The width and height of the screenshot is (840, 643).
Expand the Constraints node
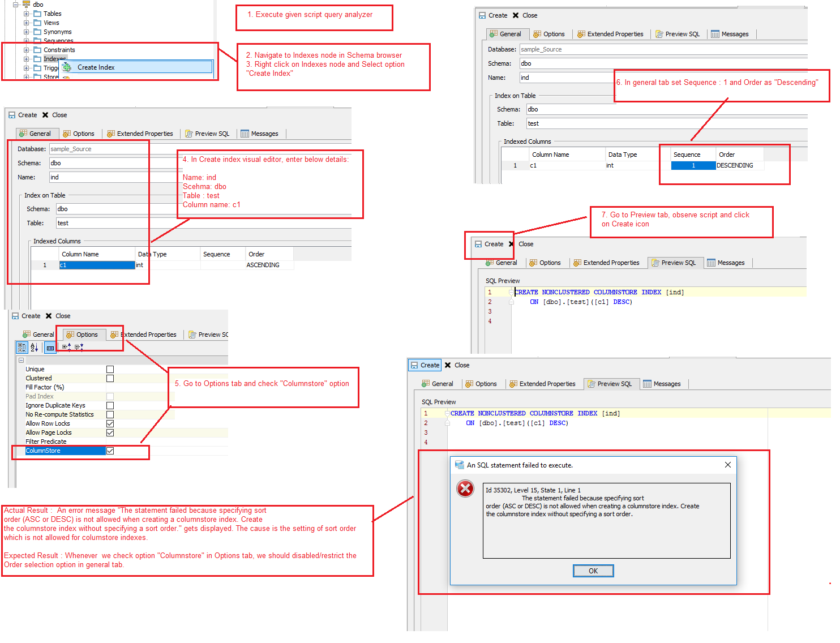coord(26,50)
